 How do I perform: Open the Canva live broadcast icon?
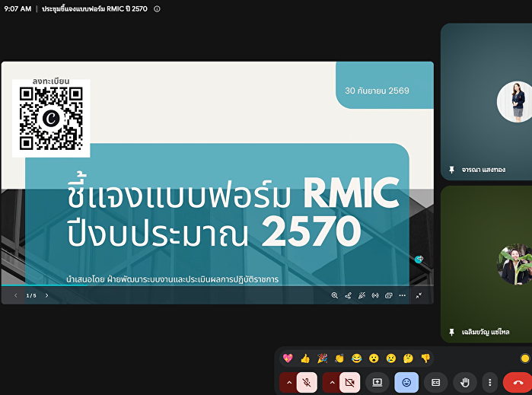coord(375,295)
